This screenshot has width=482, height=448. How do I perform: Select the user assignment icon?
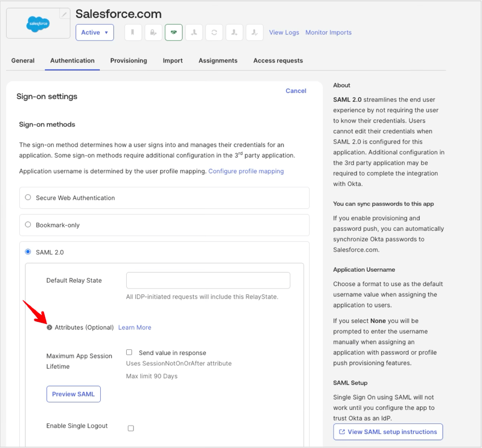(194, 32)
